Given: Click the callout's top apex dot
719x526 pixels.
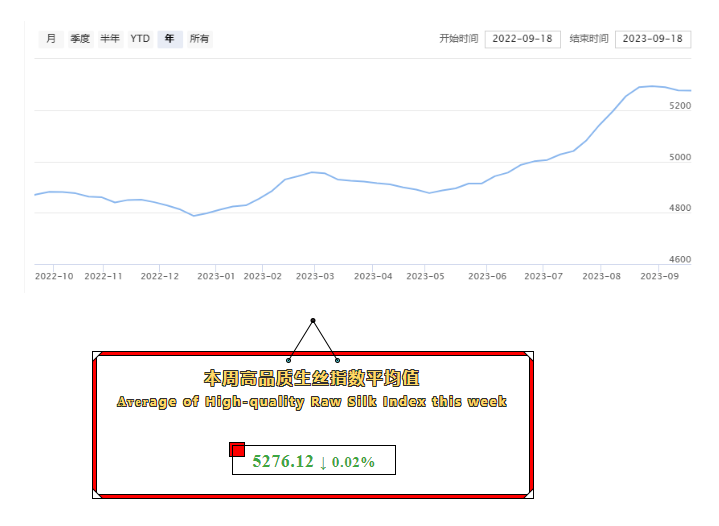Looking at the screenshot, I should [x=313, y=320].
